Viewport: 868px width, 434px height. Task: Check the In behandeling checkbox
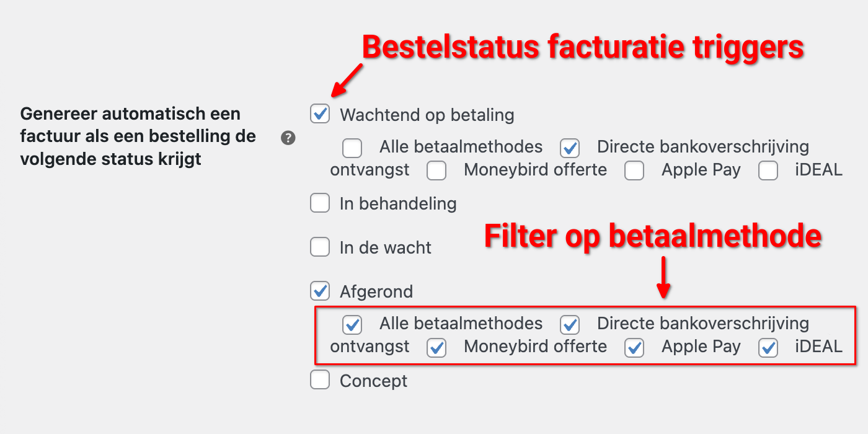[320, 203]
